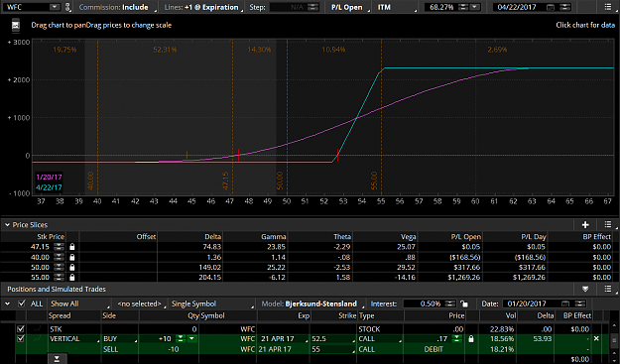The width and height of the screenshot is (620, 364).
Task: Click the collapse arrows icon in Positions header
Action: click(x=585, y=290)
